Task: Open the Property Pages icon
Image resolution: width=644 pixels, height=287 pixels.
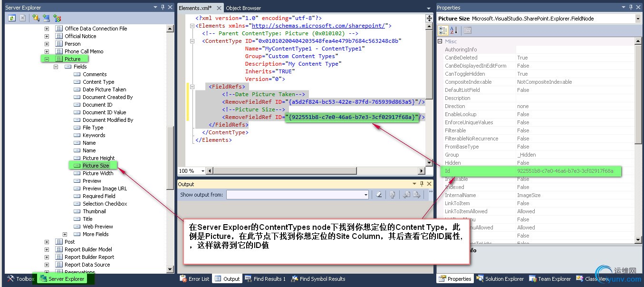Action: click(468, 30)
